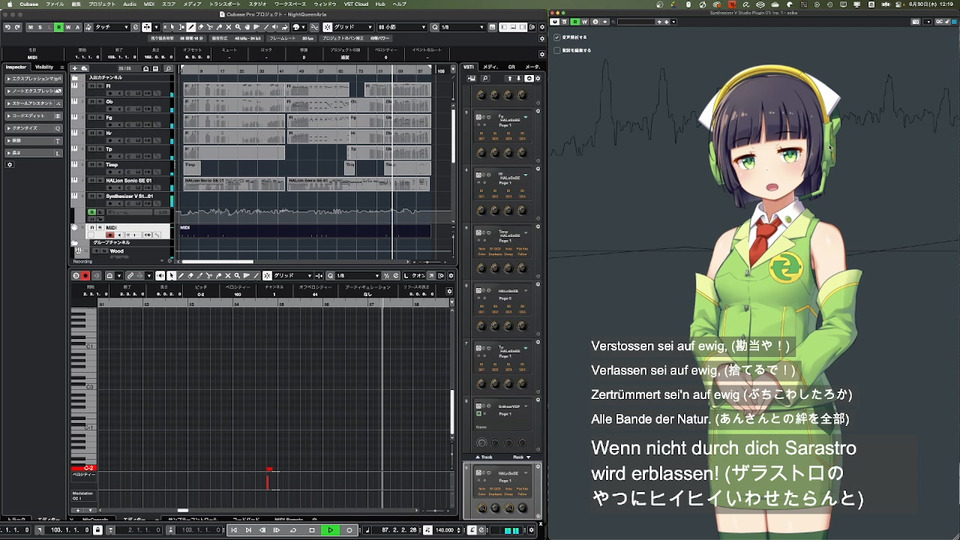
Task: Click Go to Project Start transport button
Action: (x=234, y=530)
